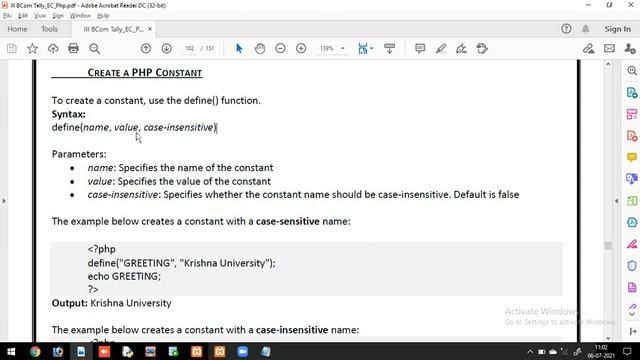Open the Sign menu
Screen dimensions: 640x360
pyautogui.click(x=58, y=16)
